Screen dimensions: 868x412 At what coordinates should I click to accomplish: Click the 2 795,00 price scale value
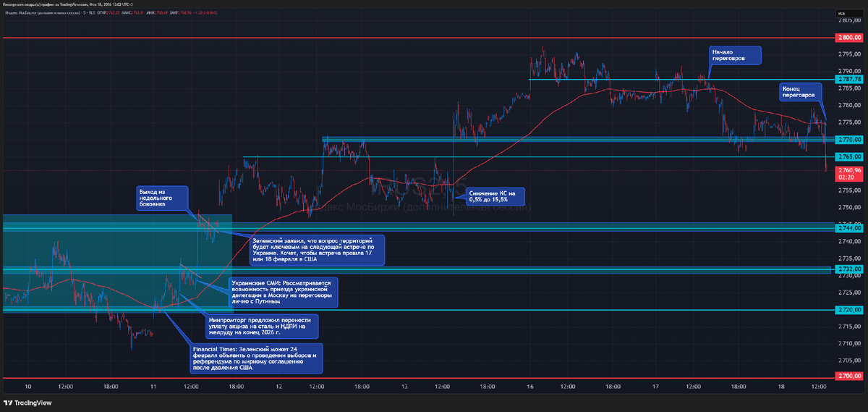(x=850, y=54)
